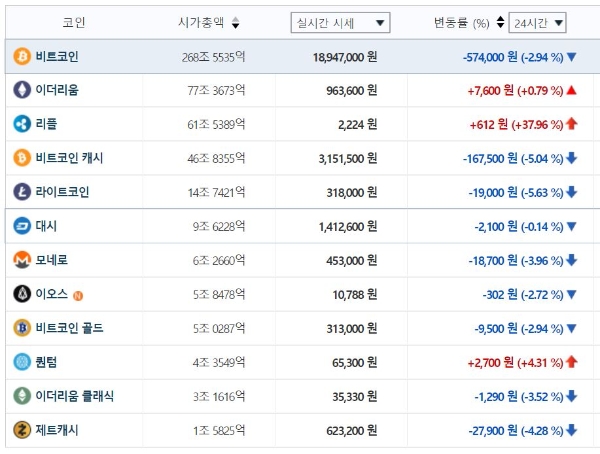Click the Monero coin icon

click(22, 260)
